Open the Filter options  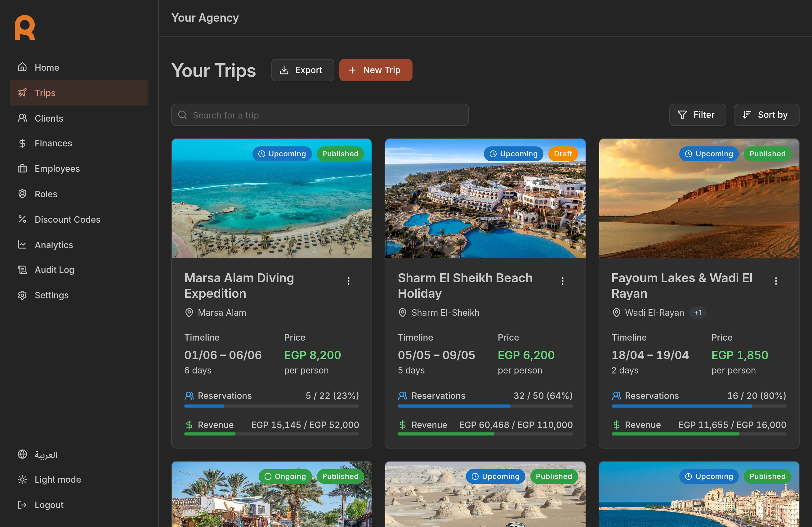coord(697,115)
